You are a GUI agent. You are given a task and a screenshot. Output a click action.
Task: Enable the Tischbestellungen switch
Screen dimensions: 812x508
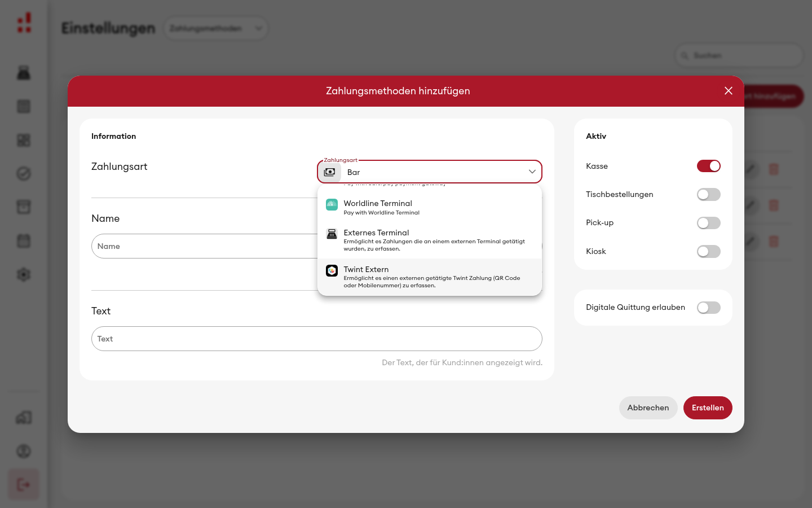pos(709,195)
